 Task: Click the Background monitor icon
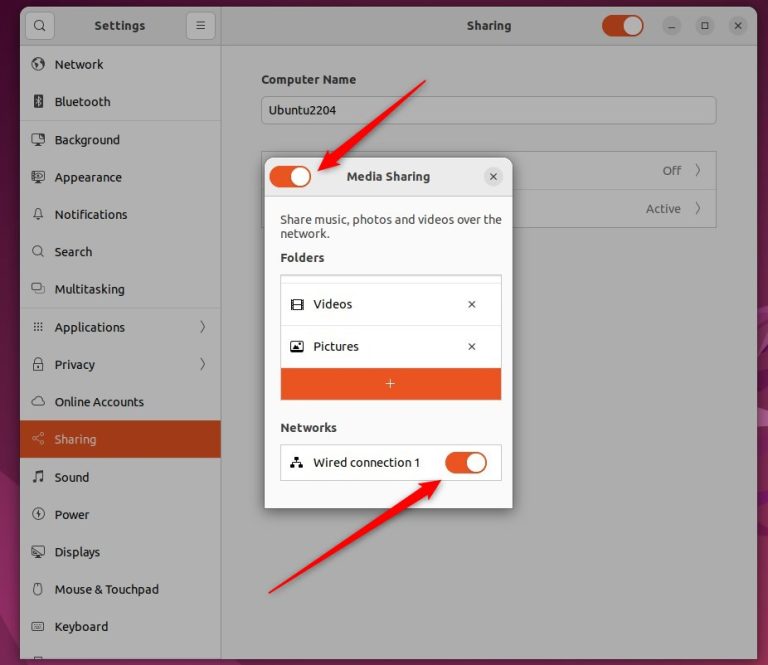[x=38, y=140]
